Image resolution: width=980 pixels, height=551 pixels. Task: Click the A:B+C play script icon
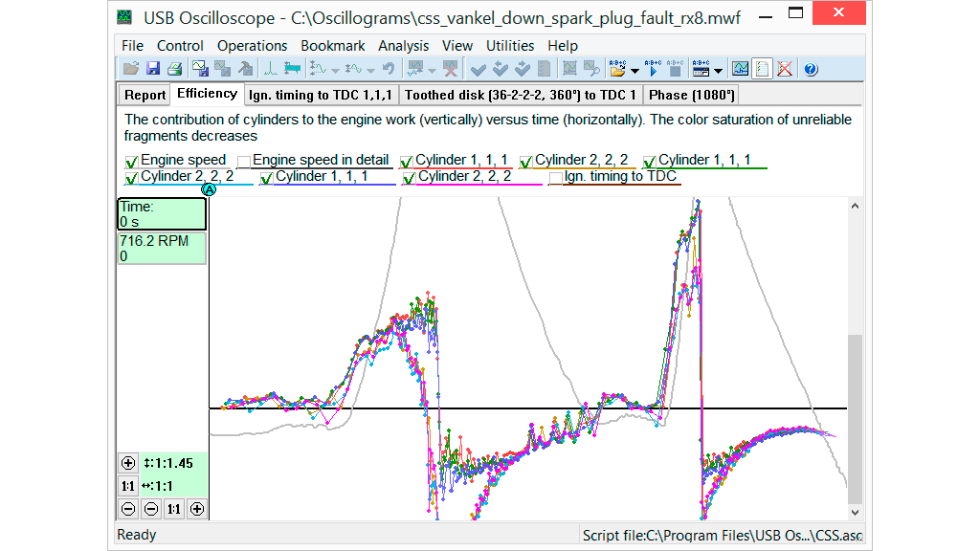[653, 69]
